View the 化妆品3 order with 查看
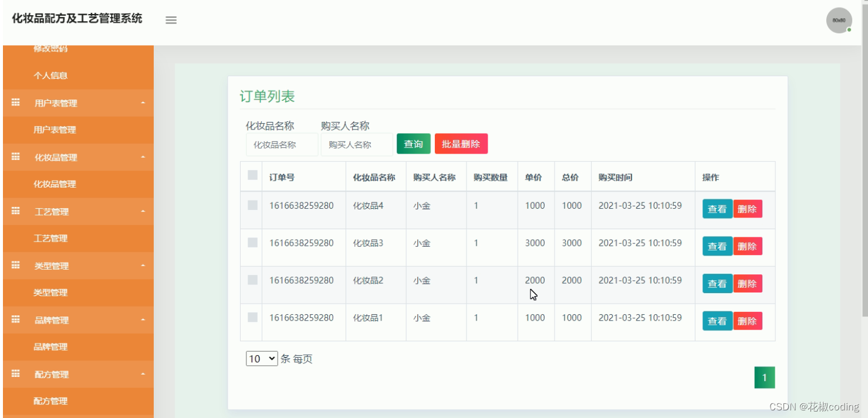The height and width of the screenshot is (418, 868). coord(717,246)
